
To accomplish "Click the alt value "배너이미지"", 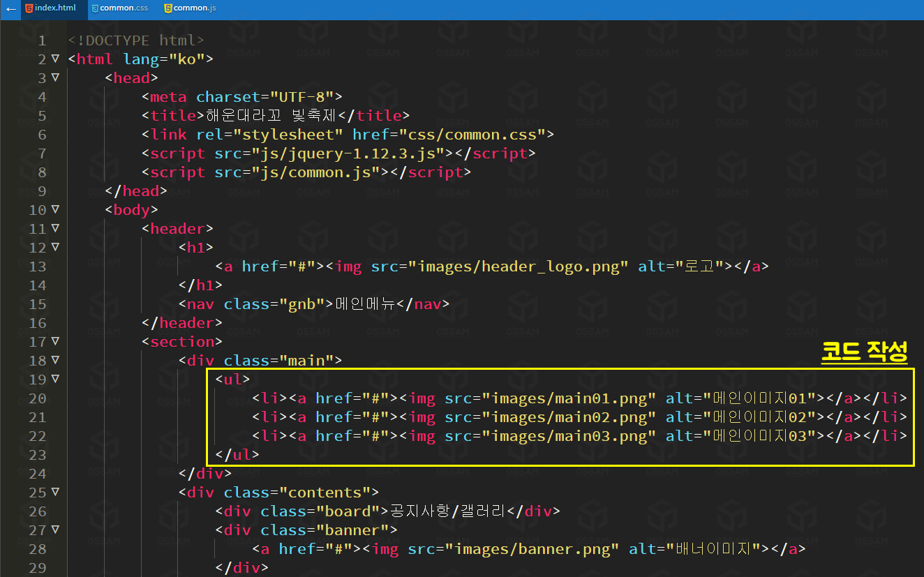I will pyautogui.click(x=715, y=549).
